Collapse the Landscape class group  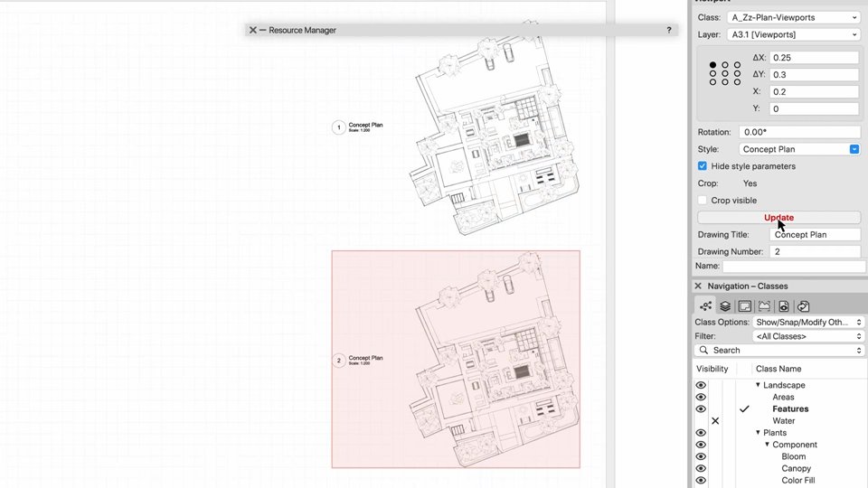(x=758, y=385)
